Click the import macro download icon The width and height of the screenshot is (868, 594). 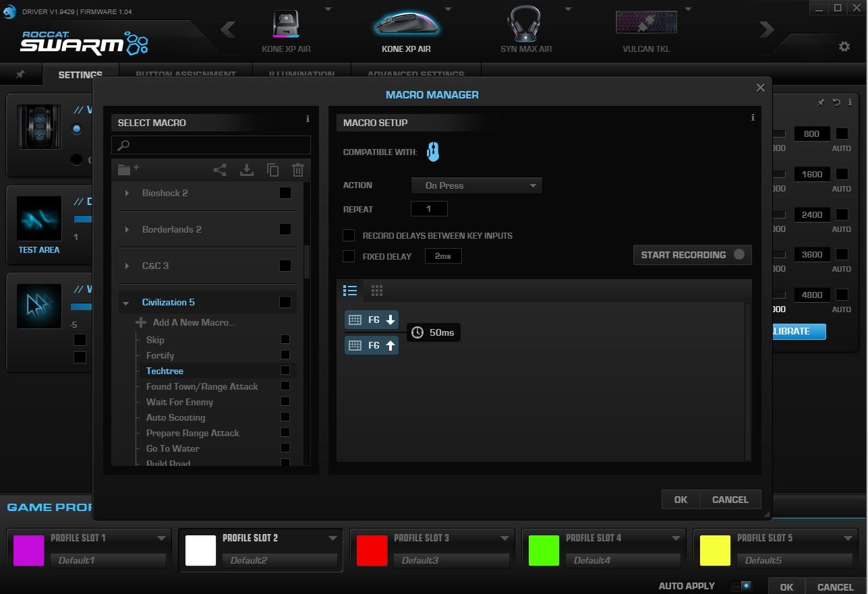pos(247,170)
